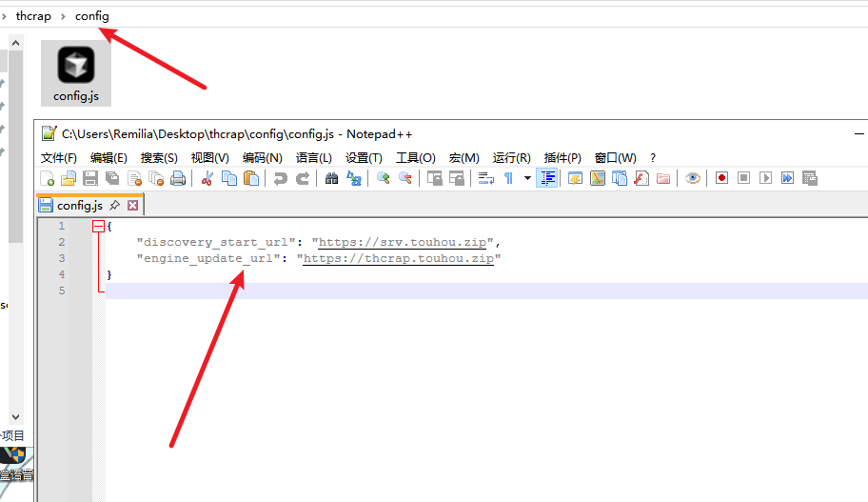
Task: Close the current document via the toolbar Close icon
Action: coord(134,178)
